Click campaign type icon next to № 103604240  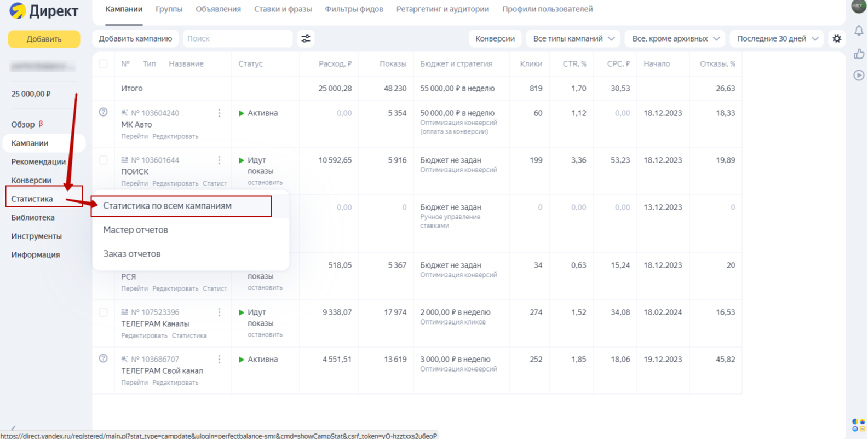tap(124, 113)
